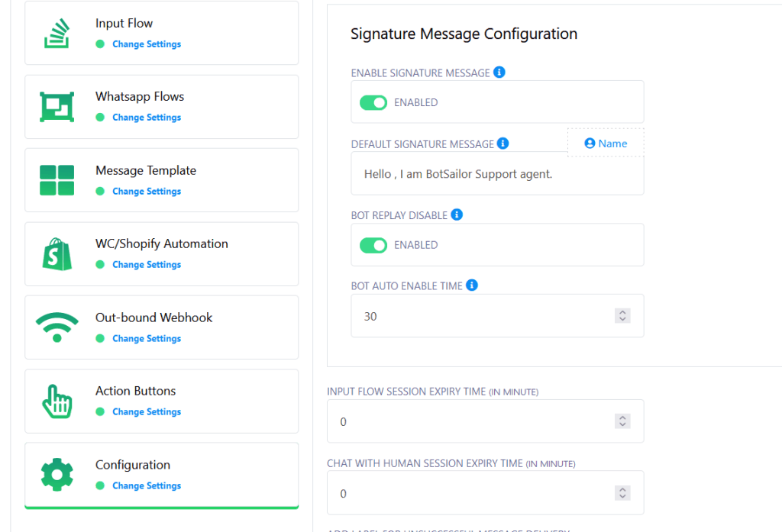Toggle the Bot Replay Disable switch

373,245
